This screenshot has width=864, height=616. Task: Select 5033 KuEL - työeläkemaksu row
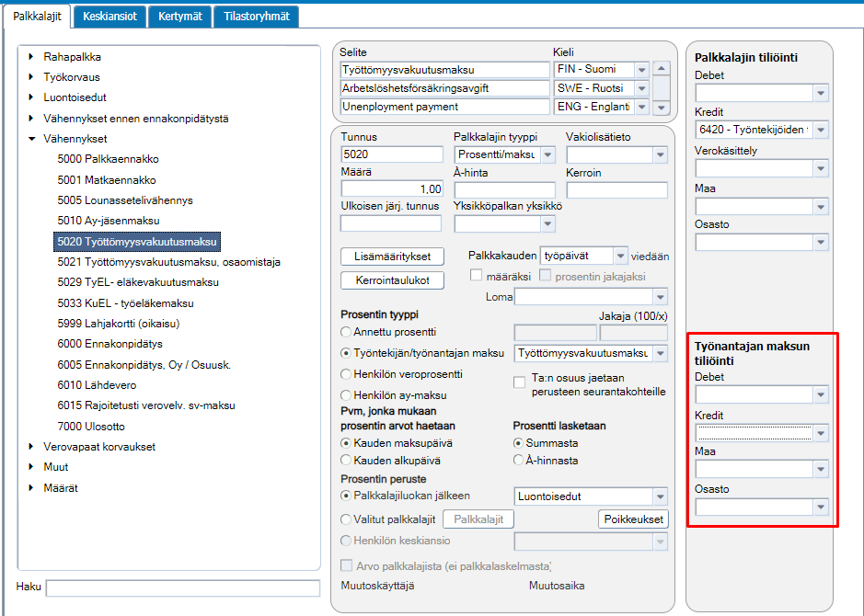click(126, 303)
